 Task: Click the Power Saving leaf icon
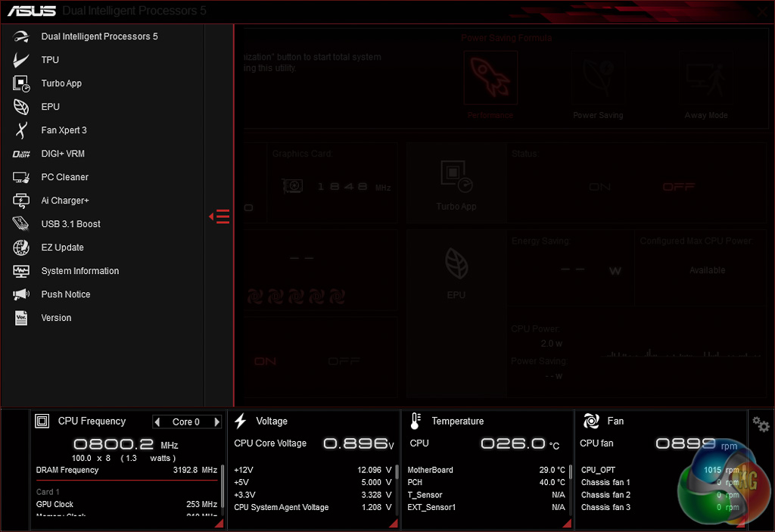click(598, 78)
